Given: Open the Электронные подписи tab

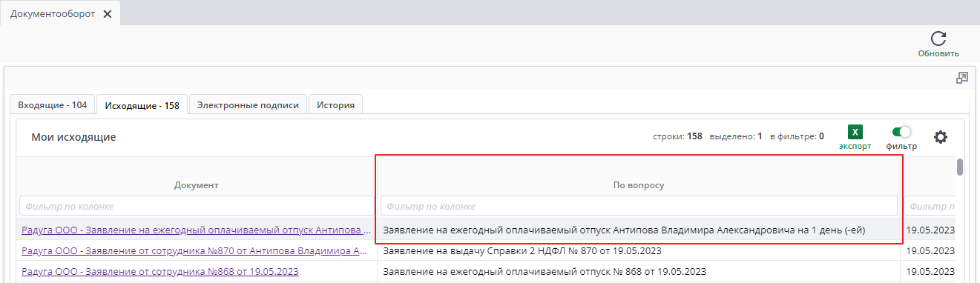Looking at the screenshot, I should [x=248, y=105].
